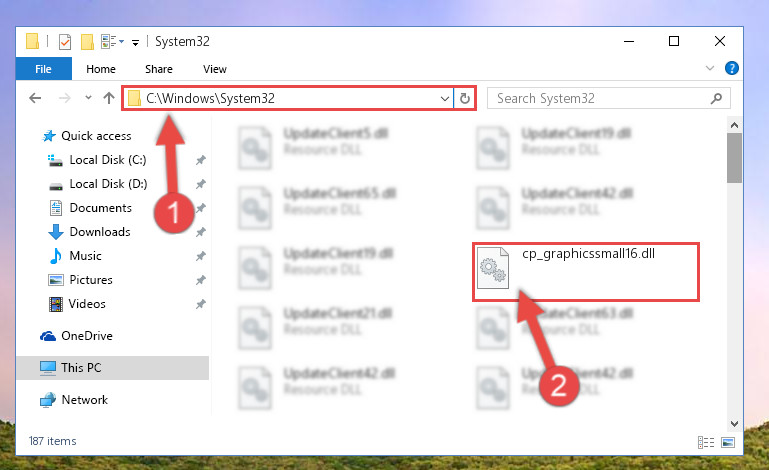The image size is (769, 470).
Task: Toggle pin next to Downloads
Action: [x=201, y=232]
